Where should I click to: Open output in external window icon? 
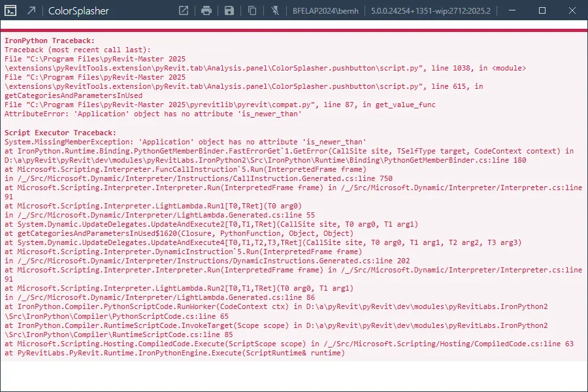184,10
